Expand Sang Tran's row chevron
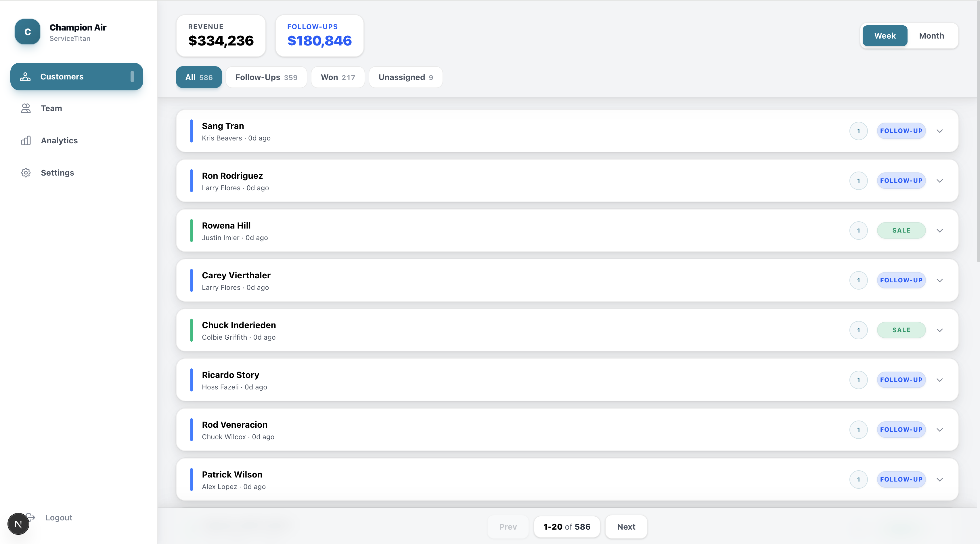 tap(940, 131)
